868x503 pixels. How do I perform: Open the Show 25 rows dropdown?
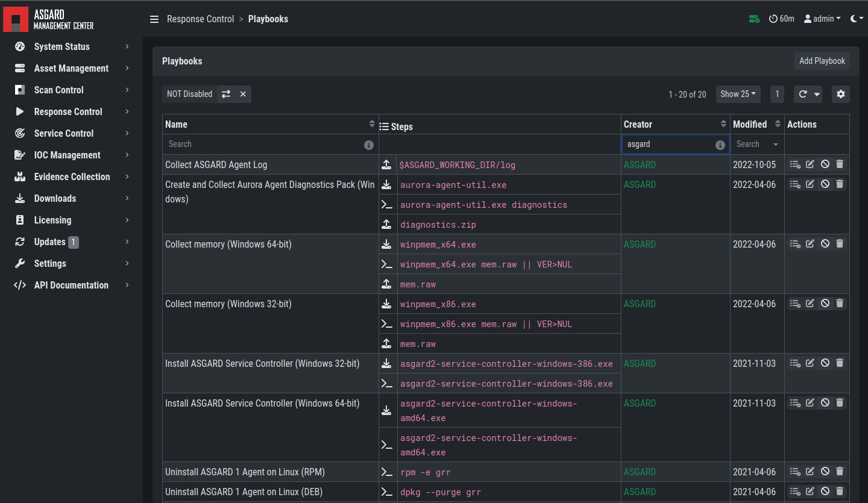[738, 94]
